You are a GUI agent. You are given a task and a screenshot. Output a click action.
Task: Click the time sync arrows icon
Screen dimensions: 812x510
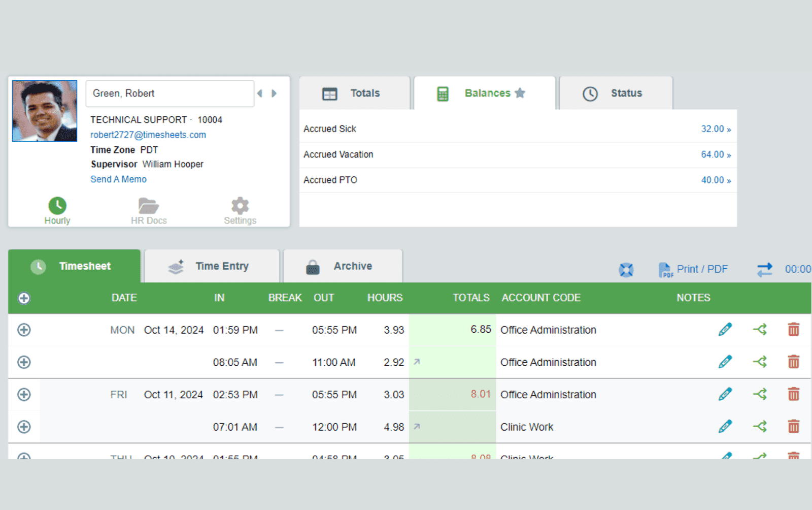click(764, 269)
